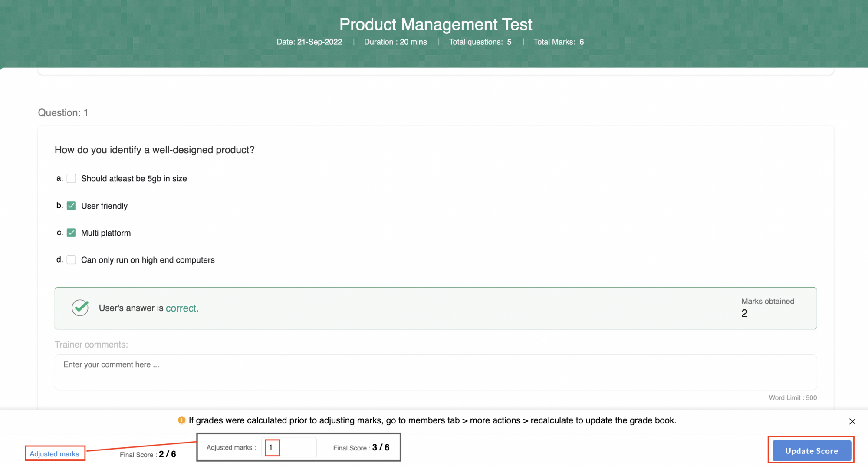
Task: Click the 'Question: 1' heading
Action: (x=63, y=113)
